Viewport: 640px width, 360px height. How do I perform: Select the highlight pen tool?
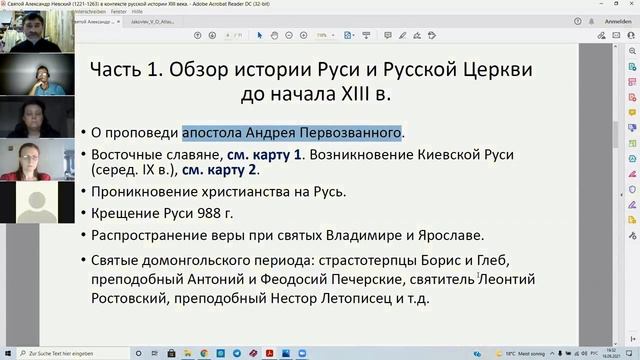click(402, 36)
